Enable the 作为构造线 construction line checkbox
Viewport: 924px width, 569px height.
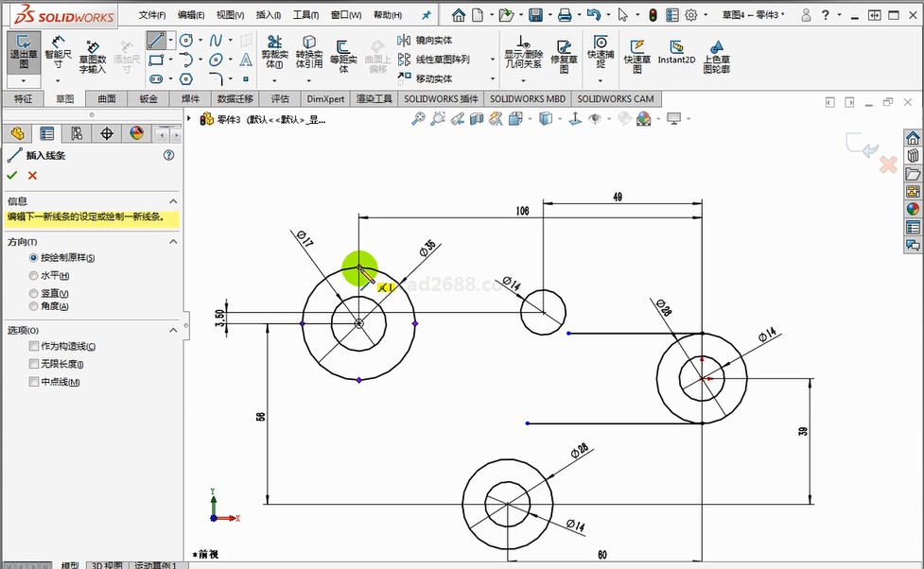(x=34, y=347)
